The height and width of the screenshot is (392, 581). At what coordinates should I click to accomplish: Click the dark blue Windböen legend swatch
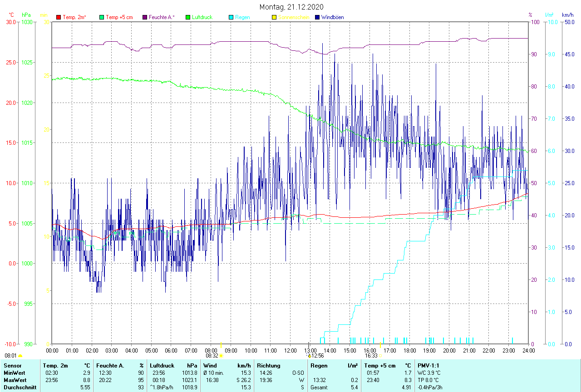317,17
